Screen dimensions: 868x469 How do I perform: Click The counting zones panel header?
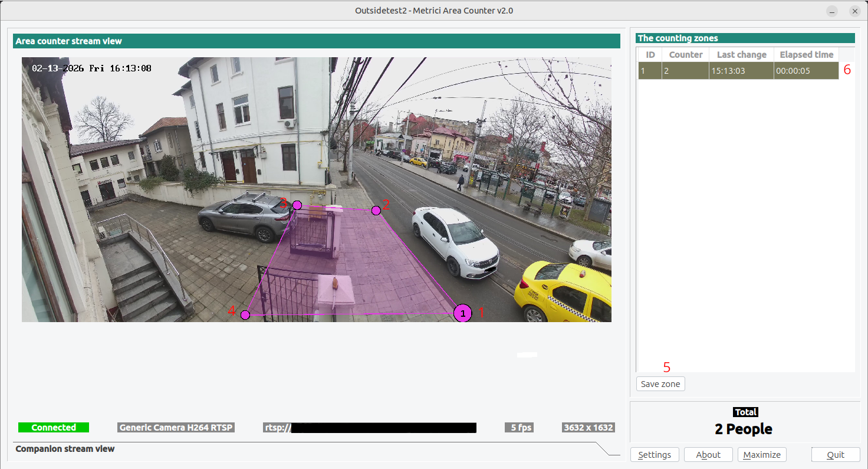(x=745, y=38)
